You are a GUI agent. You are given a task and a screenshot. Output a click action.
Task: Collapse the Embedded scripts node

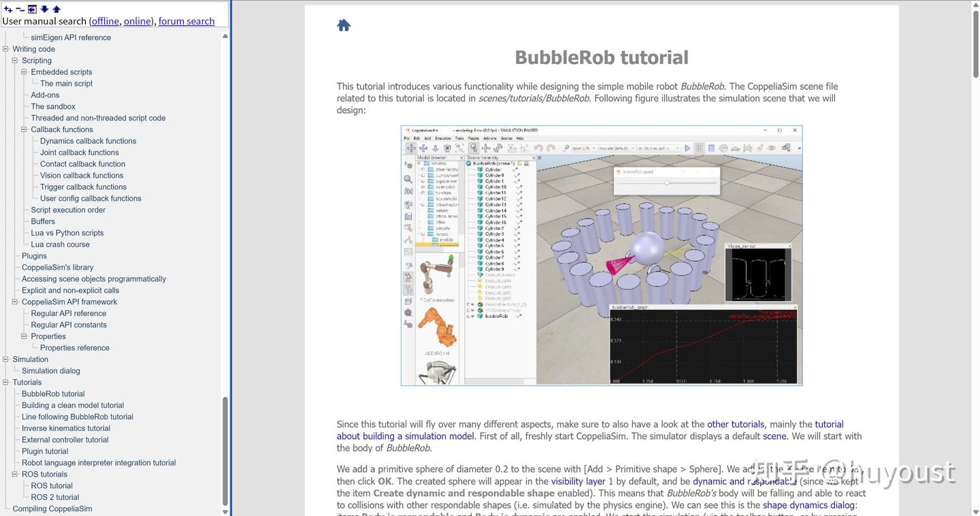(x=24, y=71)
